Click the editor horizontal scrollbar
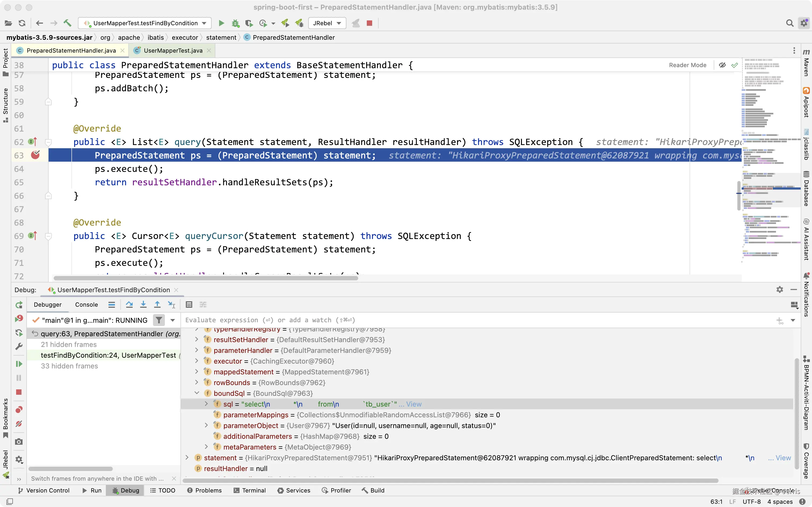Image resolution: width=812 pixels, height=507 pixels. pos(205,278)
